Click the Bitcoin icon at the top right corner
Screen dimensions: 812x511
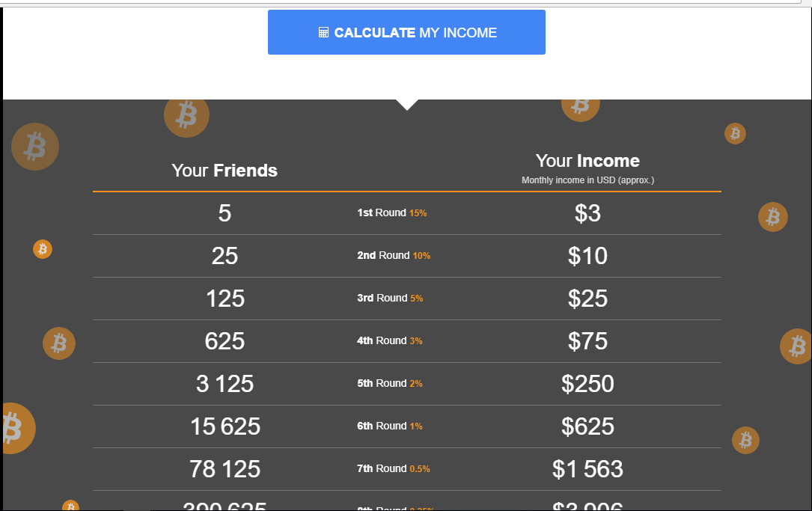click(735, 133)
